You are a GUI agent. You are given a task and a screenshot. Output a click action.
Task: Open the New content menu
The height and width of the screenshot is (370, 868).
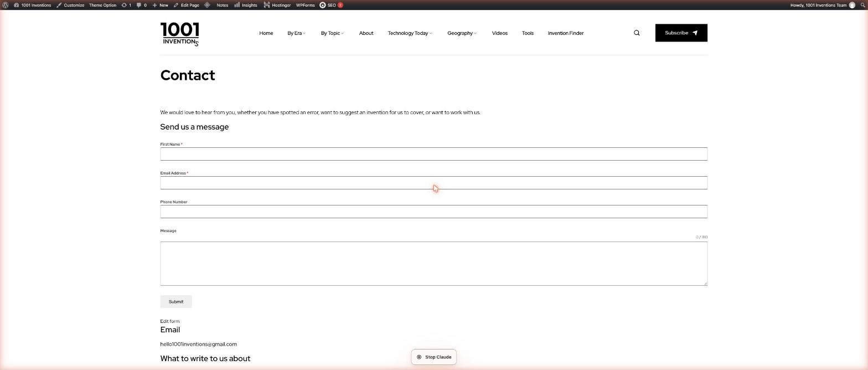[x=160, y=5]
